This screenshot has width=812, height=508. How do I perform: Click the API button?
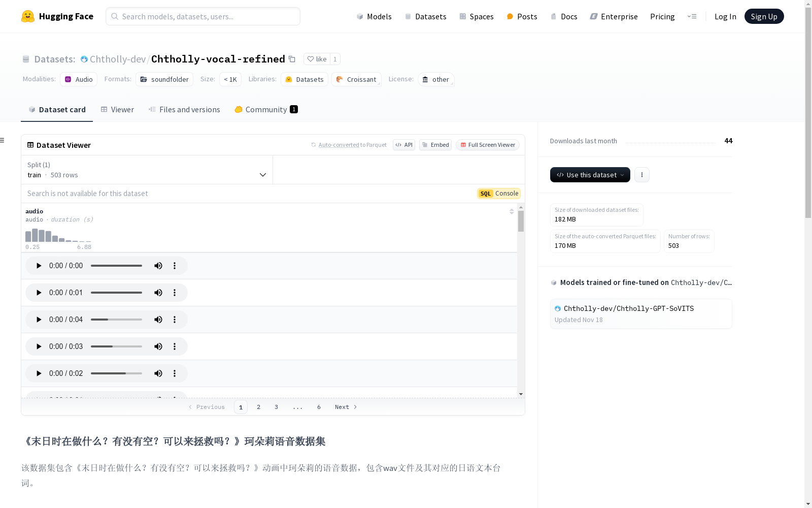404,145
